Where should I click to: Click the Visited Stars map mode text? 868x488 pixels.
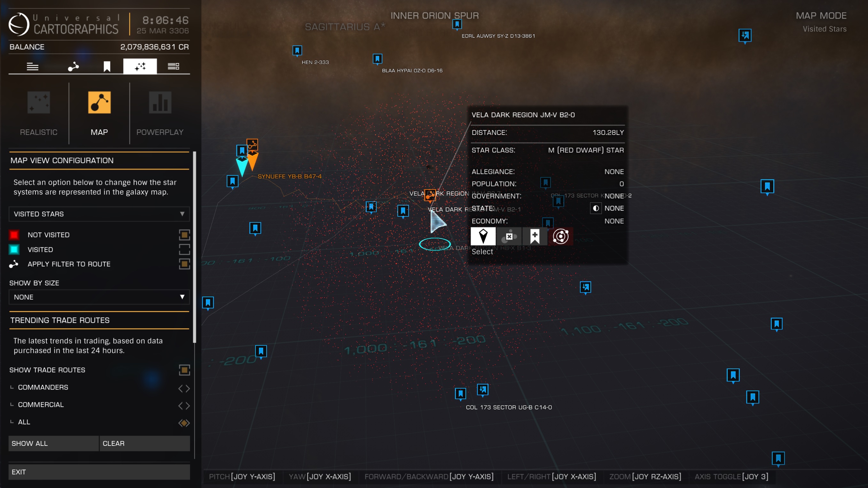[825, 29]
